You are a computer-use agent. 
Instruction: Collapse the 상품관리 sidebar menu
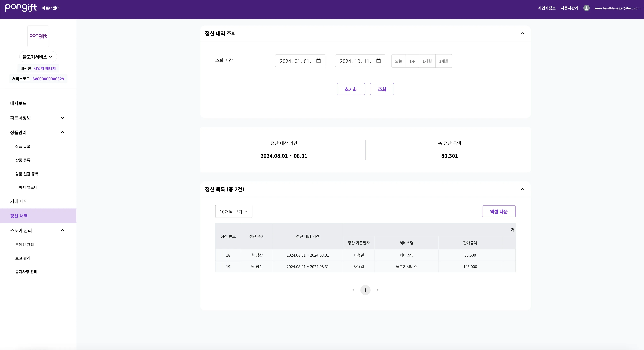pos(62,132)
